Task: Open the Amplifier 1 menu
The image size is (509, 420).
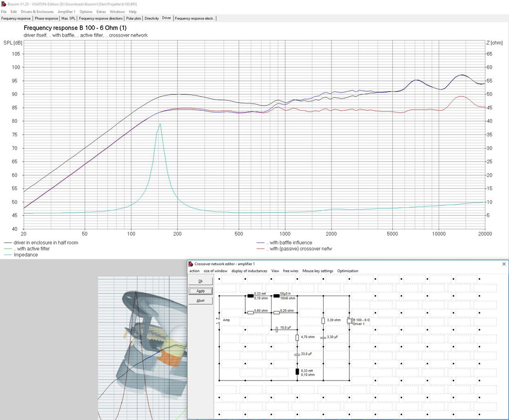Action: pyautogui.click(x=67, y=12)
